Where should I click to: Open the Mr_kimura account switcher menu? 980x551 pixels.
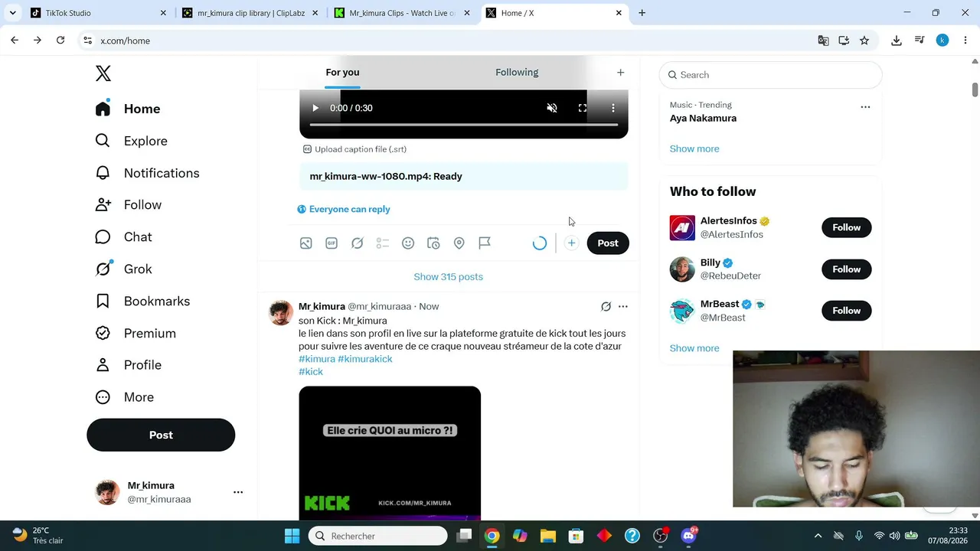168,492
